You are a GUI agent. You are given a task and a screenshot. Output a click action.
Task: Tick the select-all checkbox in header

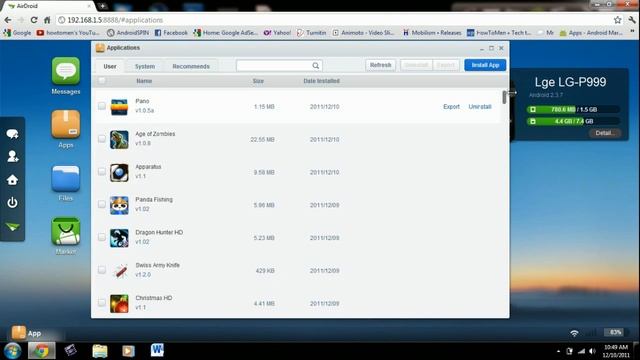pyautogui.click(x=102, y=80)
